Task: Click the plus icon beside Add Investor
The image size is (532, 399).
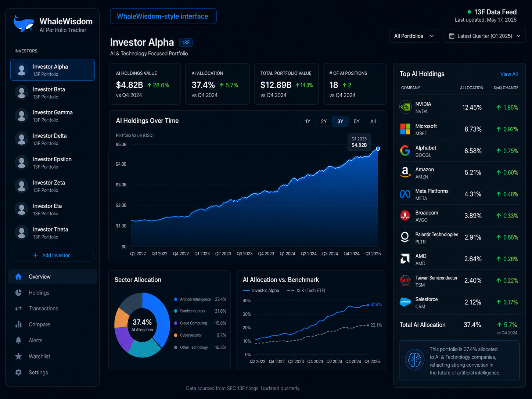Action: (36, 255)
